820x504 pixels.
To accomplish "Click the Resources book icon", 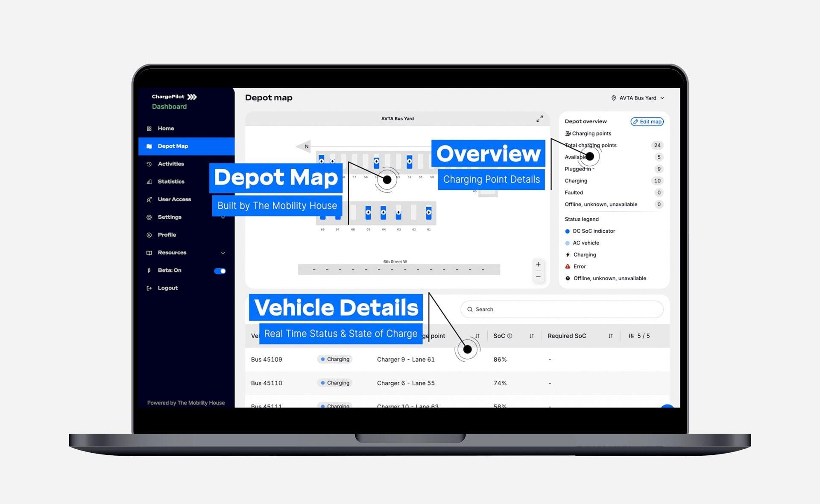I will tap(149, 253).
